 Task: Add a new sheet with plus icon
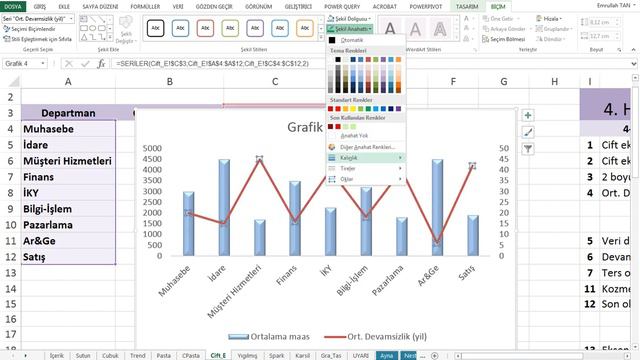[x=435, y=356]
